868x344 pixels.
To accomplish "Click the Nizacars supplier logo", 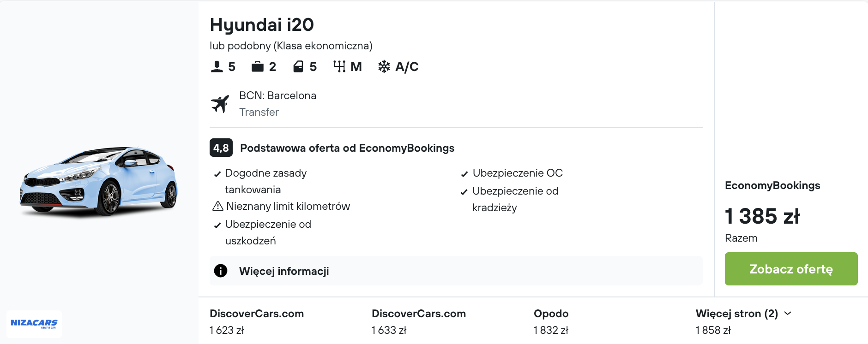I will tap(34, 324).
